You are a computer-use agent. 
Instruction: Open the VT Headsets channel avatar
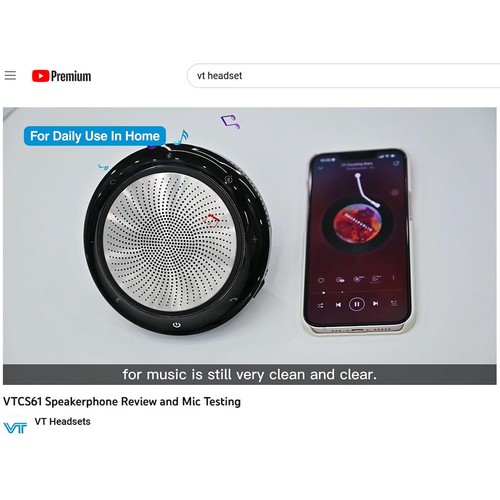(15, 428)
